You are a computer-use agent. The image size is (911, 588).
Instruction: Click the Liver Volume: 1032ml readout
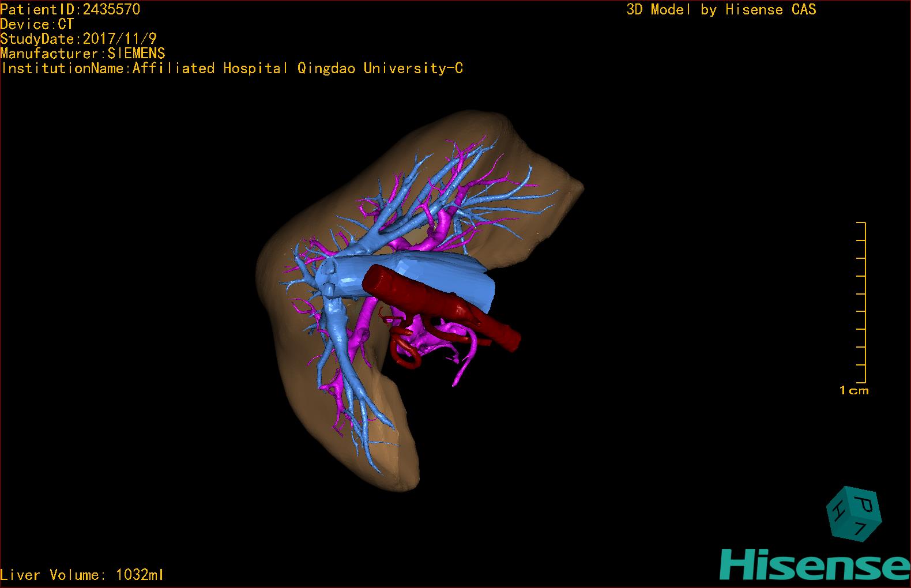point(82,575)
